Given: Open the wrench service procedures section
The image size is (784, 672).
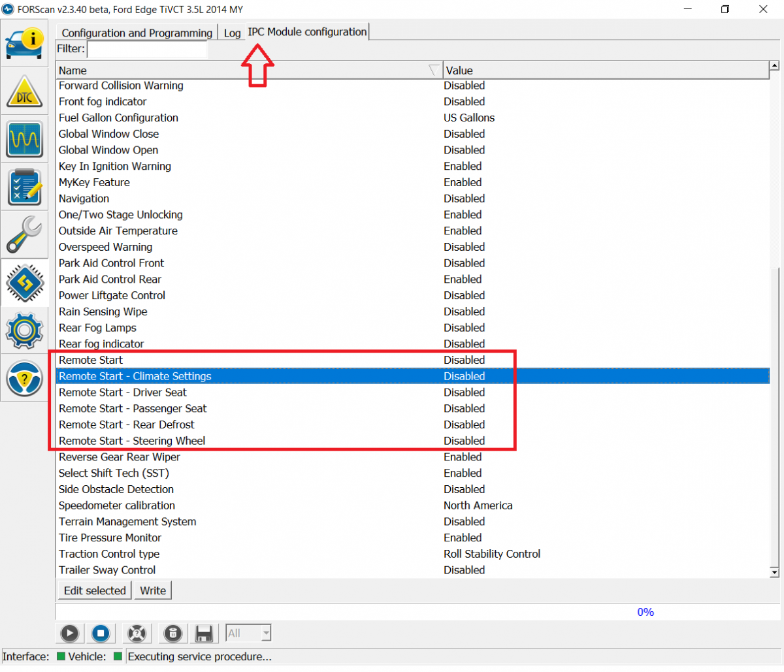Looking at the screenshot, I should click(x=25, y=235).
